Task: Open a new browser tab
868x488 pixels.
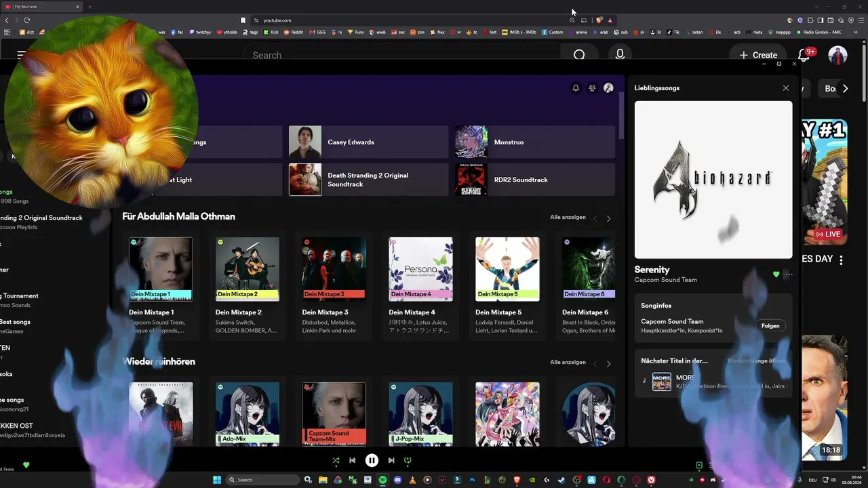Action: (x=90, y=7)
